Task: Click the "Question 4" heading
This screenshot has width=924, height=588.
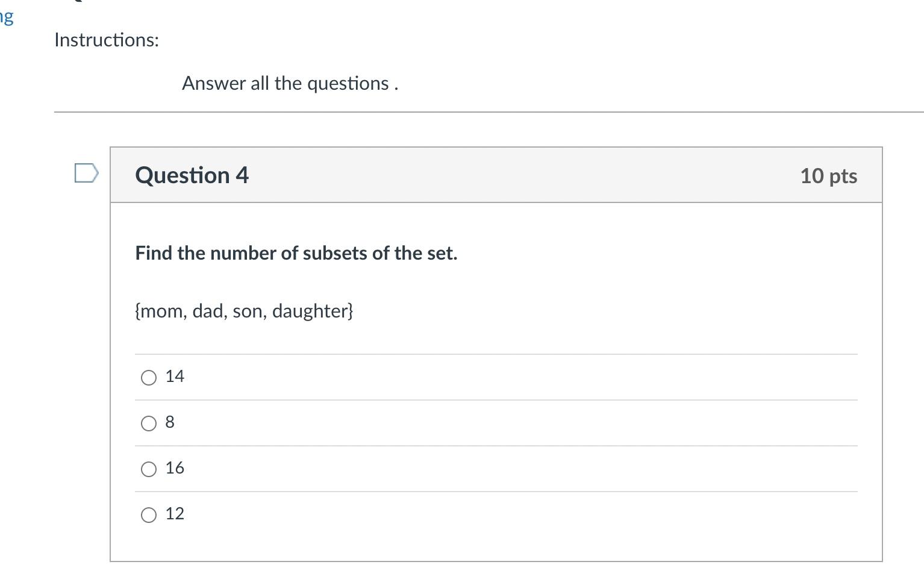Action: (x=192, y=175)
